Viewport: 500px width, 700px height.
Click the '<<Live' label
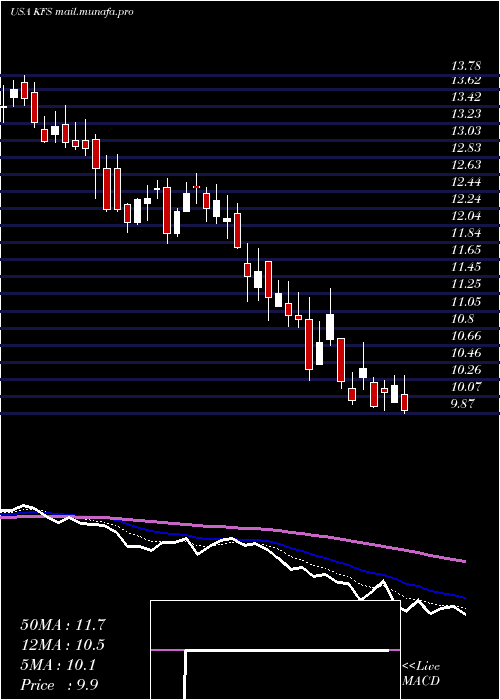(x=421, y=667)
